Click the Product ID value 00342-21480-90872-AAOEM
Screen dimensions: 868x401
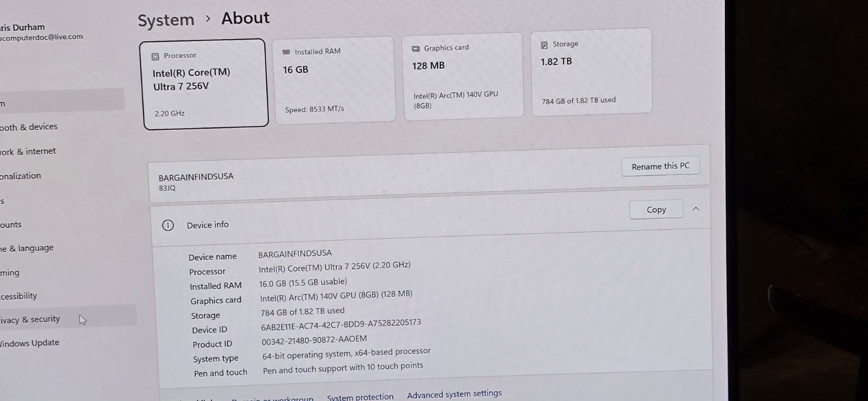[x=314, y=340]
